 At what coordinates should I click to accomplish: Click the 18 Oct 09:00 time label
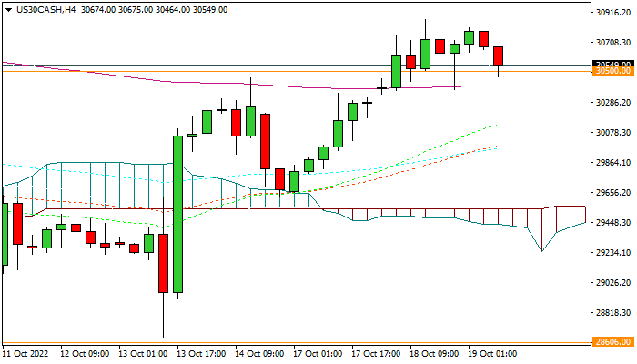[x=432, y=353]
